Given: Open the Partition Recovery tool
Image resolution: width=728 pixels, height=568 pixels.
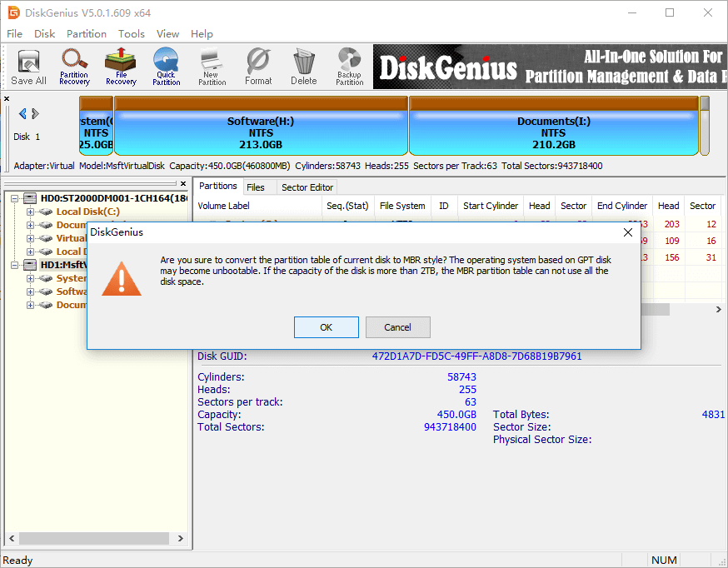Looking at the screenshot, I should coord(74,67).
